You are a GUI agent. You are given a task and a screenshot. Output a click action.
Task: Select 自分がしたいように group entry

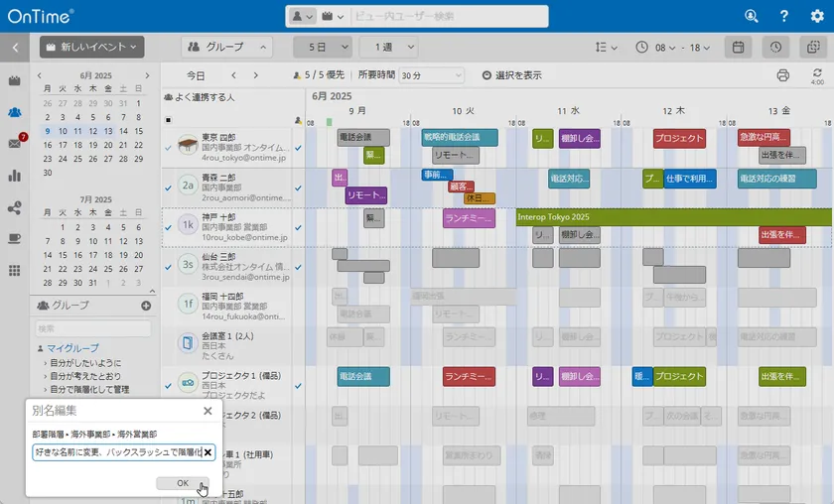[85, 362]
